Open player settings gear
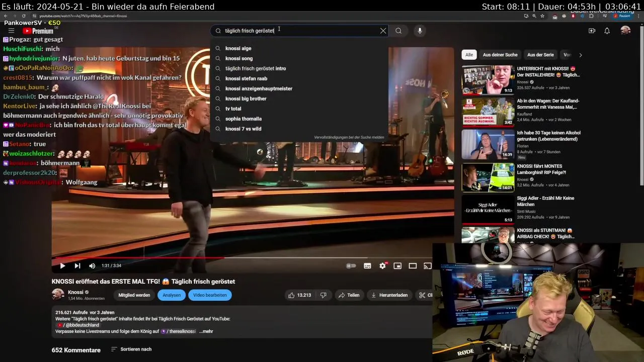The image size is (644, 362). pyautogui.click(x=382, y=266)
